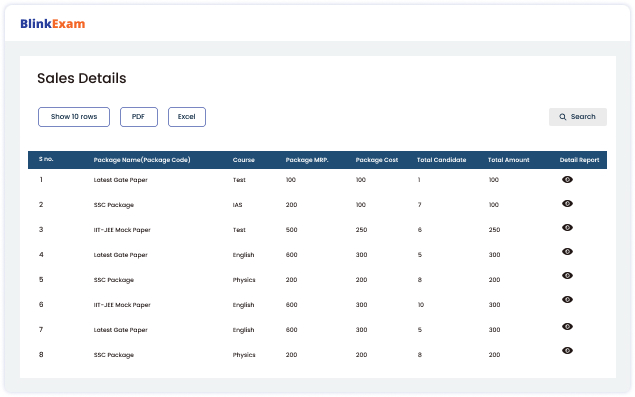Sort by Package Cost column header
The width and height of the screenshot is (635, 397).
click(x=377, y=160)
